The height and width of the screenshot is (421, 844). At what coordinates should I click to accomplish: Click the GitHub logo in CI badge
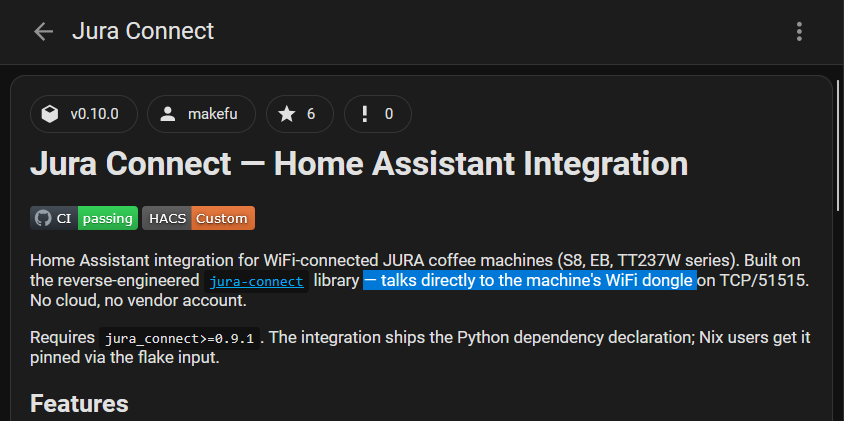pos(43,219)
